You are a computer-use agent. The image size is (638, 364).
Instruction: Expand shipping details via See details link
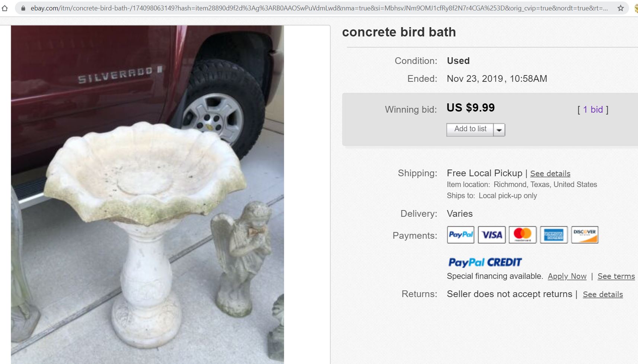pos(550,173)
